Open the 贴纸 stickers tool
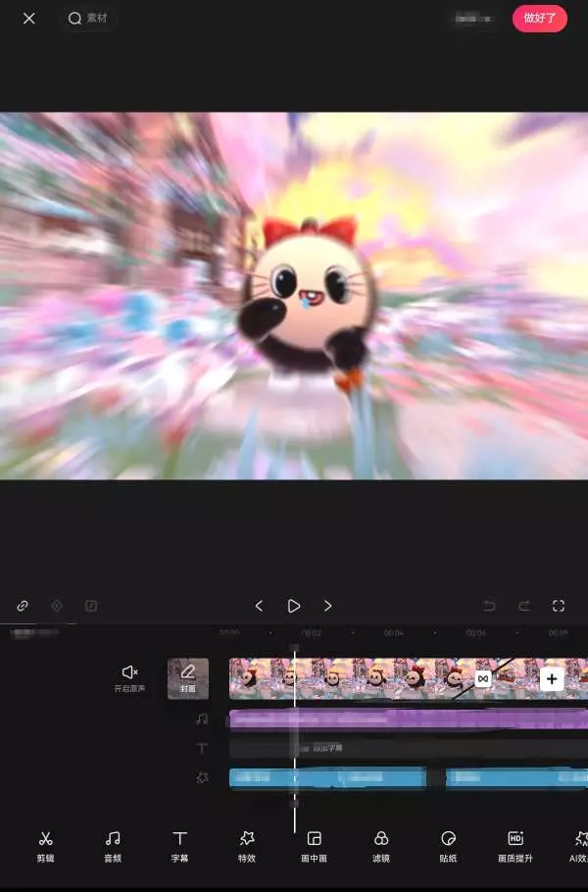 coord(448,847)
